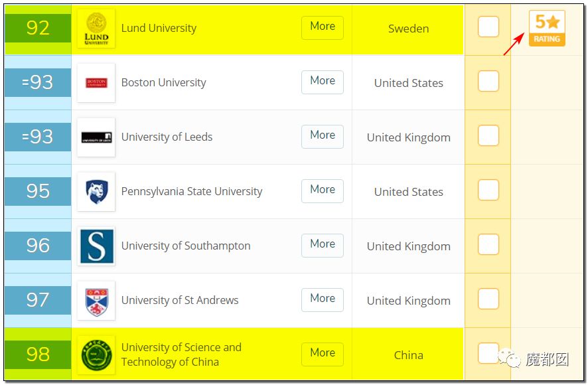
Task: Open the University of Leeds logo
Action: tap(96, 137)
